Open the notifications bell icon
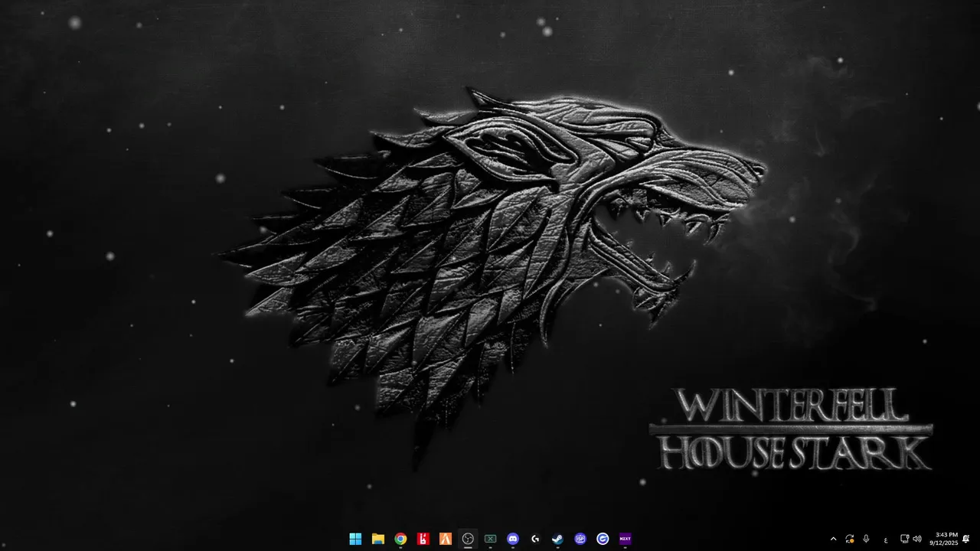Screen dimensions: 980x551 (966, 539)
